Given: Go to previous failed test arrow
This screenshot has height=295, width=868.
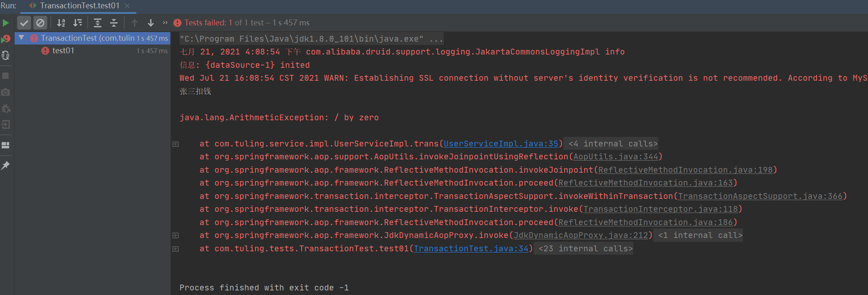Looking at the screenshot, I should [134, 23].
